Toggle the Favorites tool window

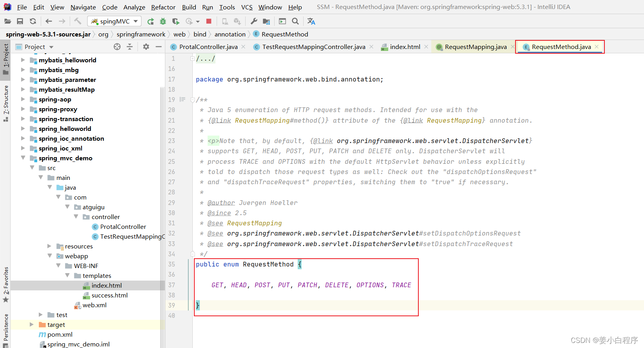point(6,284)
